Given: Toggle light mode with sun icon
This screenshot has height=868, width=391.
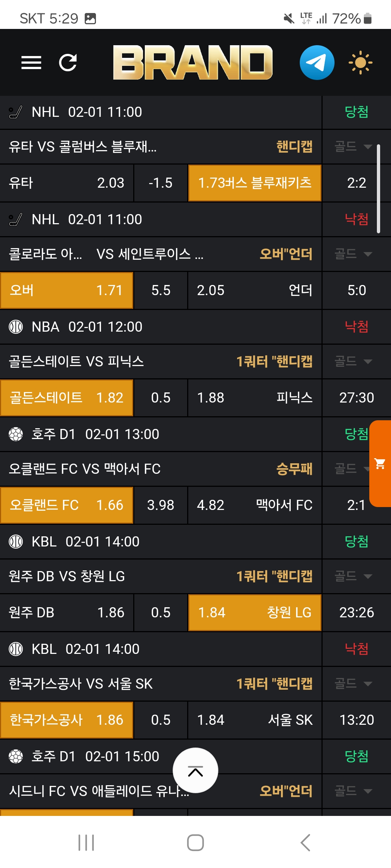Looking at the screenshot, I should click(360, 63).
